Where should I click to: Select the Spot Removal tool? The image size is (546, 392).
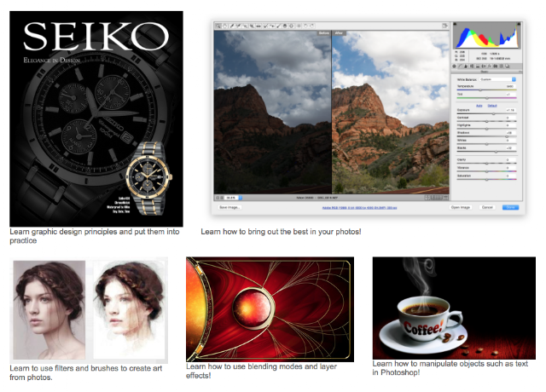click(x=265, y=26)
